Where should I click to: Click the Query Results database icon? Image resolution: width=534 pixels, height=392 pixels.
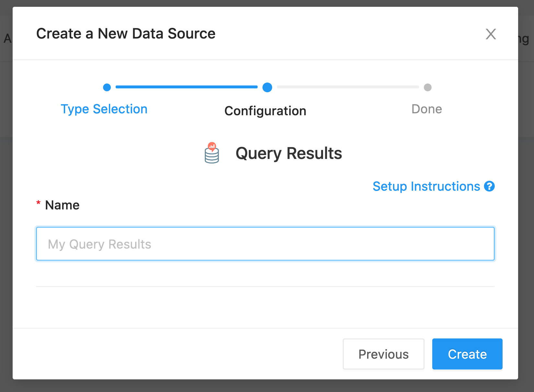[x=212, y=153]
